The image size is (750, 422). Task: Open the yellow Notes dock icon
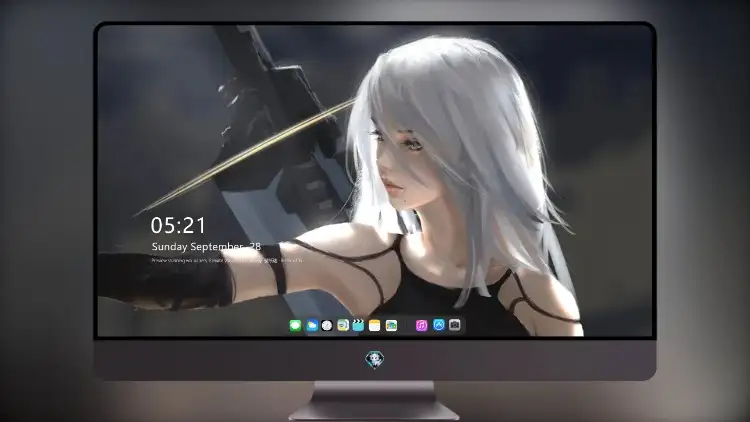click(375, 326)
